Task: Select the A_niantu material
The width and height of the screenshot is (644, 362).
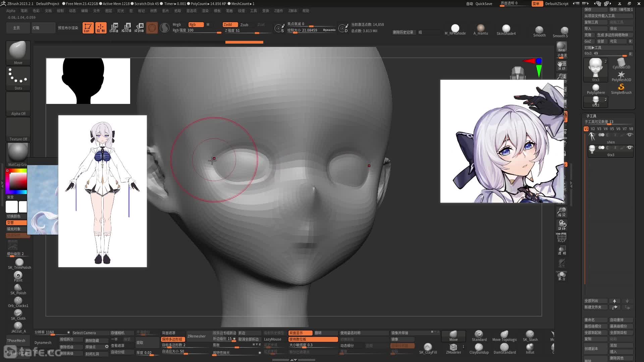Action: click(x=481, y=29)
